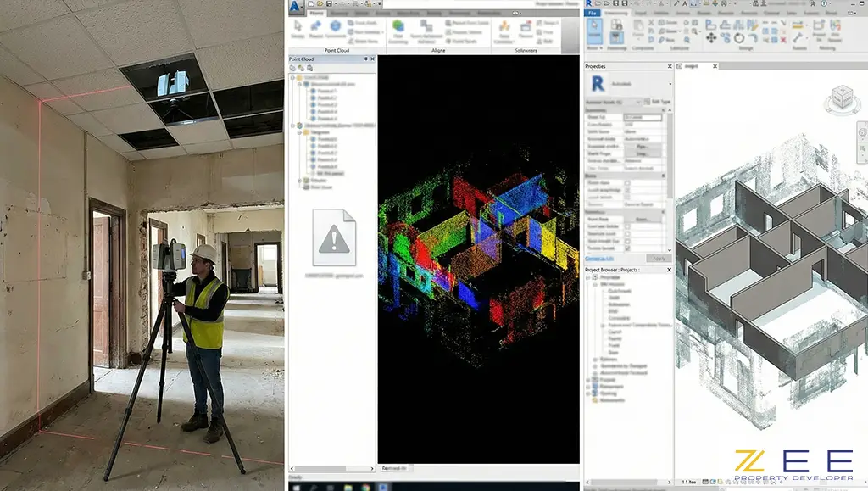Collapse the top root node in Point Cloud tree

pos(292,77)
